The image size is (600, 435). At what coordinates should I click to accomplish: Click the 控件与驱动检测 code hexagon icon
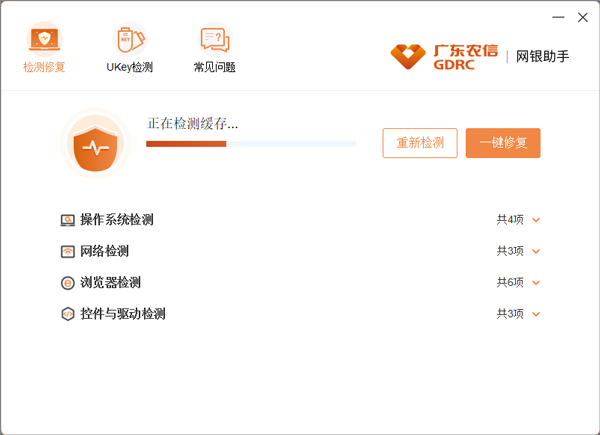point(68,314)
